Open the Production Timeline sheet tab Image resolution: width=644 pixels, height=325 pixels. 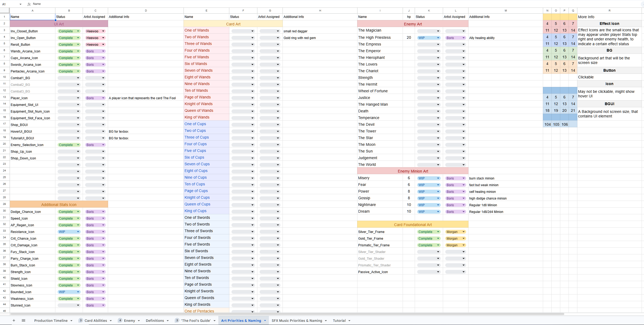[x=51, y=320]
